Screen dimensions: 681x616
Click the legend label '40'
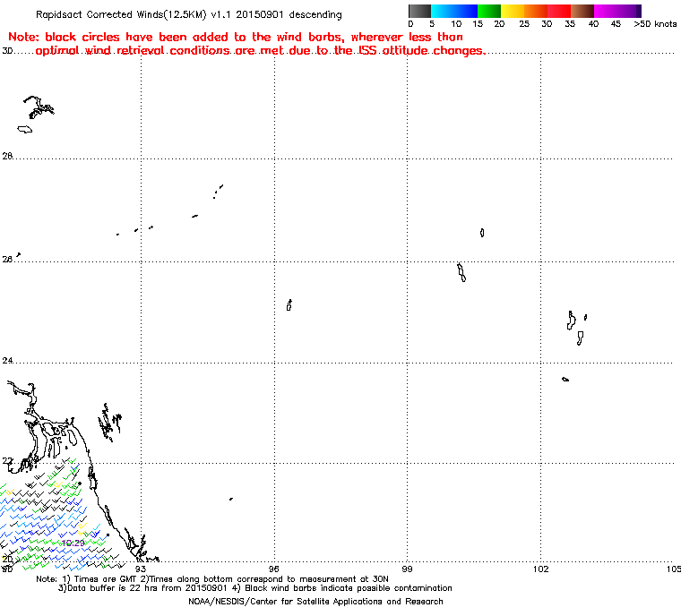pyautogui.click(x=593, y=24)
